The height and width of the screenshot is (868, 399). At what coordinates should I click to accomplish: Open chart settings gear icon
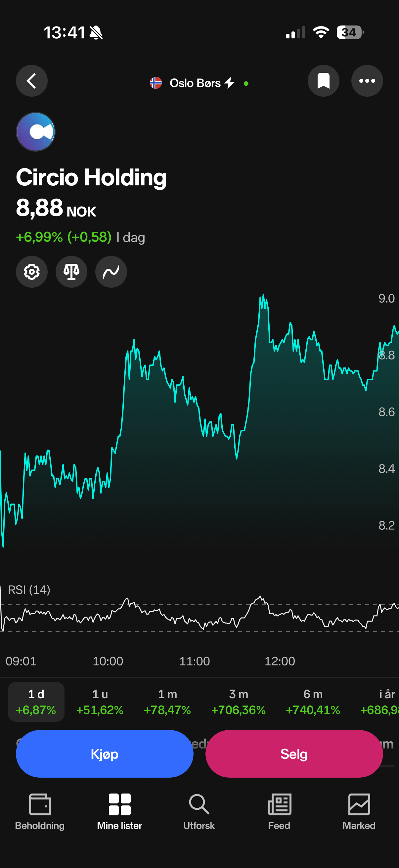click(32, 271)
